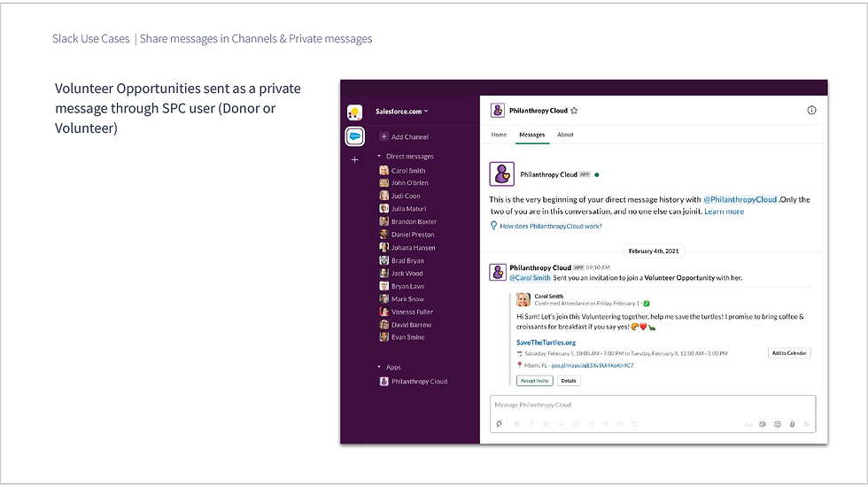Open the emoji picker in composer
868x487 pixels.
point(778,424)
